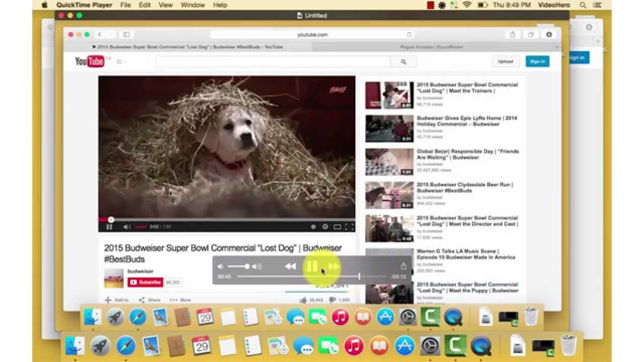Click the youtube.com address bar

coord(312,35)
